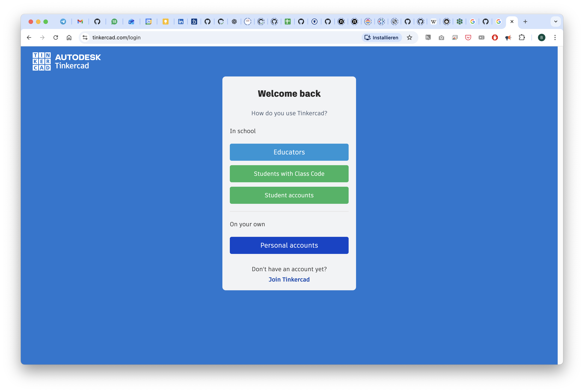Switch to the Gmail tab
Image resolution: width=584 pixels, height=392 pixels.
coord(80,22)
